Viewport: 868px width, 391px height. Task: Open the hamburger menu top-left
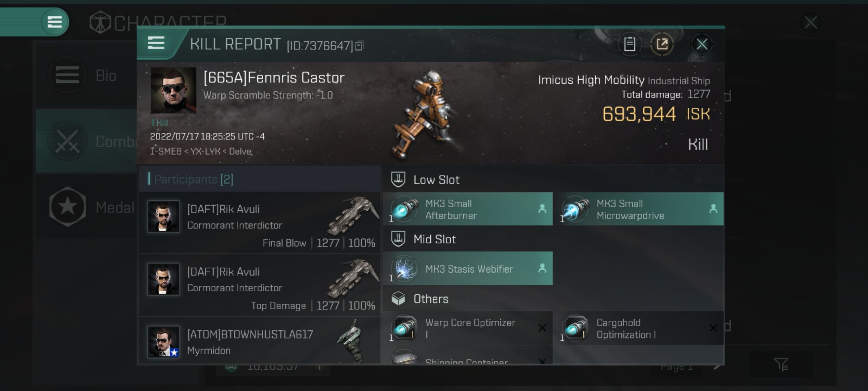click(55, 22)
